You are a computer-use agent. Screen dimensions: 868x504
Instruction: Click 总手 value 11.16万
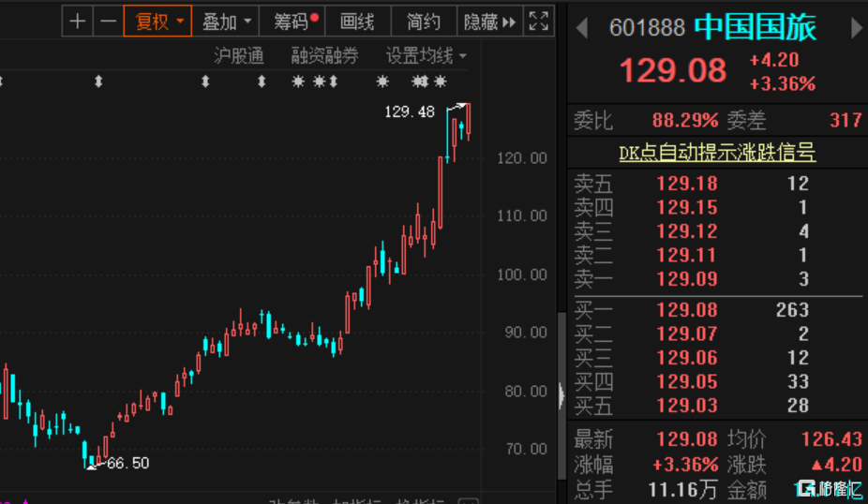(x=682, y=490)
